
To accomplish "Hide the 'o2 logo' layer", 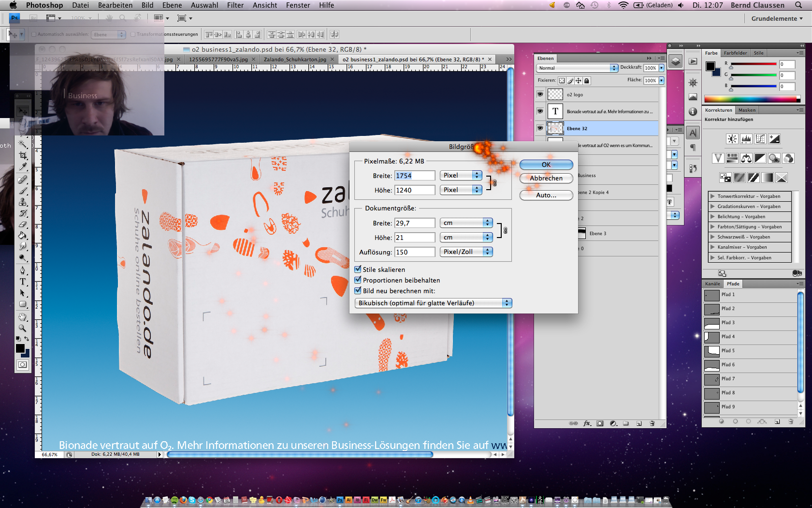I will (540, 94).
